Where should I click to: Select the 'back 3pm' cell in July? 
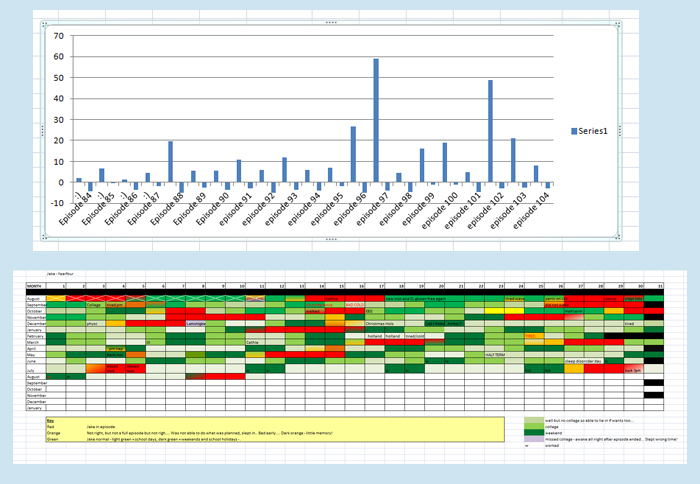634,369
